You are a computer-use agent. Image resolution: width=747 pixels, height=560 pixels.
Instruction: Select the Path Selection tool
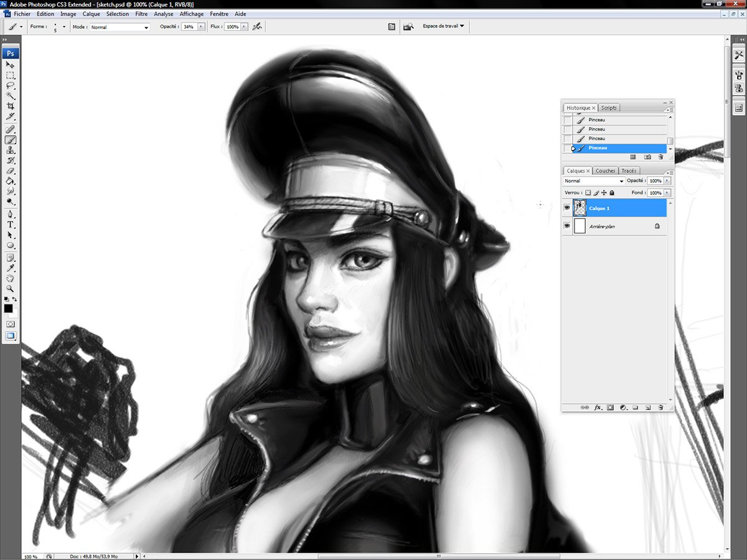[x=11, y=235]
